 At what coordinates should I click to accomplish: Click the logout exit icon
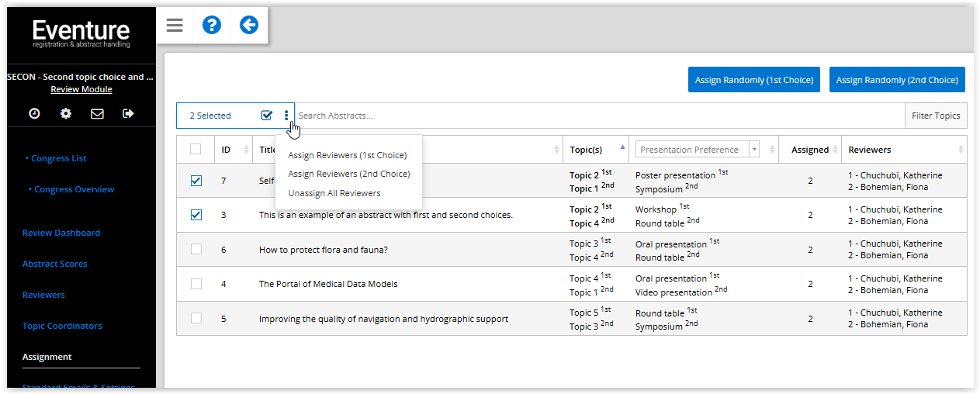point(128,114)
